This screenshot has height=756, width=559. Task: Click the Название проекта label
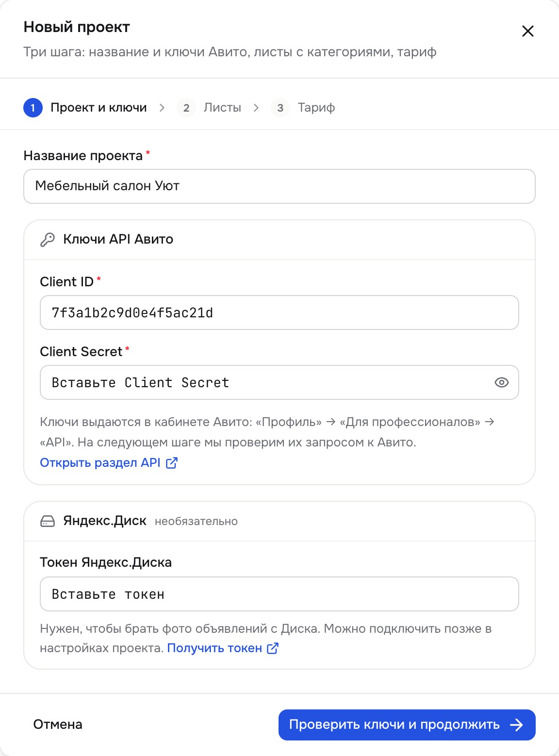tap(83, 156)
